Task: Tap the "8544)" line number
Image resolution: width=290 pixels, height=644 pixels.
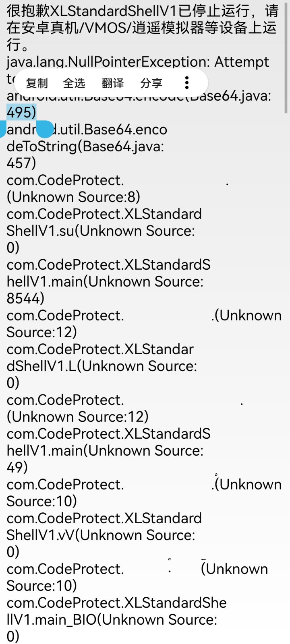Action: coord(25,298)
